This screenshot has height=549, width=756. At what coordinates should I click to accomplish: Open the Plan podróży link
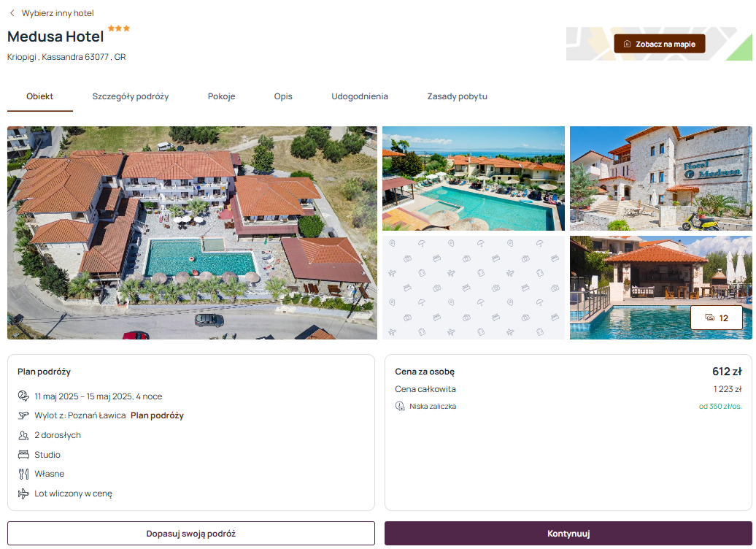pyautogui.click(x=157, y=415)
